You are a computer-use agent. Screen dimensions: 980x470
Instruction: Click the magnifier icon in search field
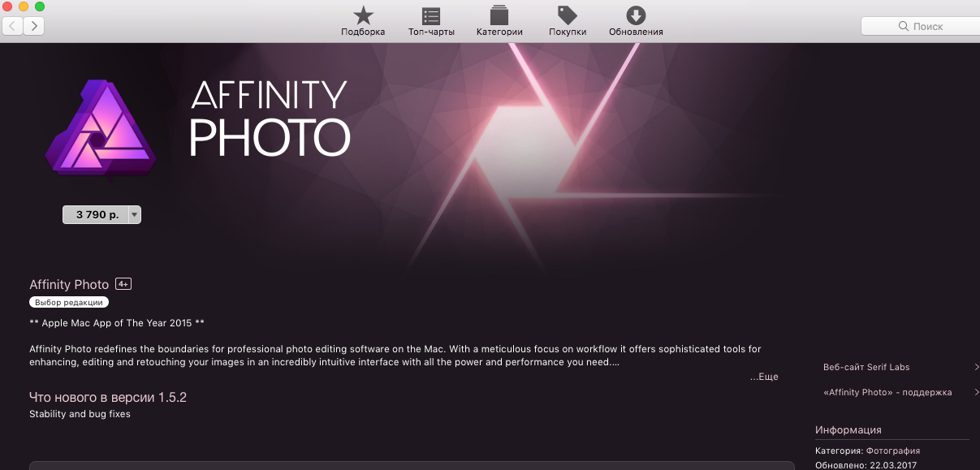(904, 27)
